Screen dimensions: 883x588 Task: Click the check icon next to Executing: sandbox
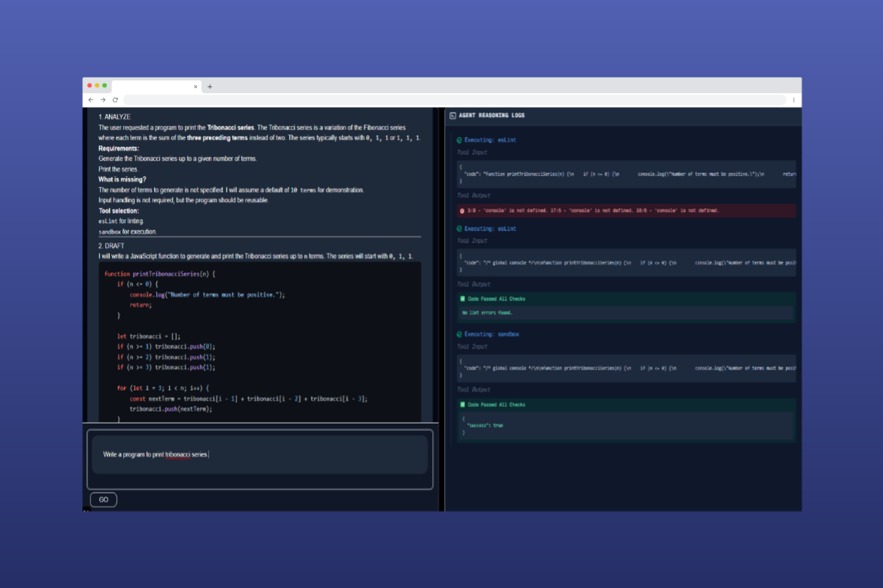coord(458,333)
